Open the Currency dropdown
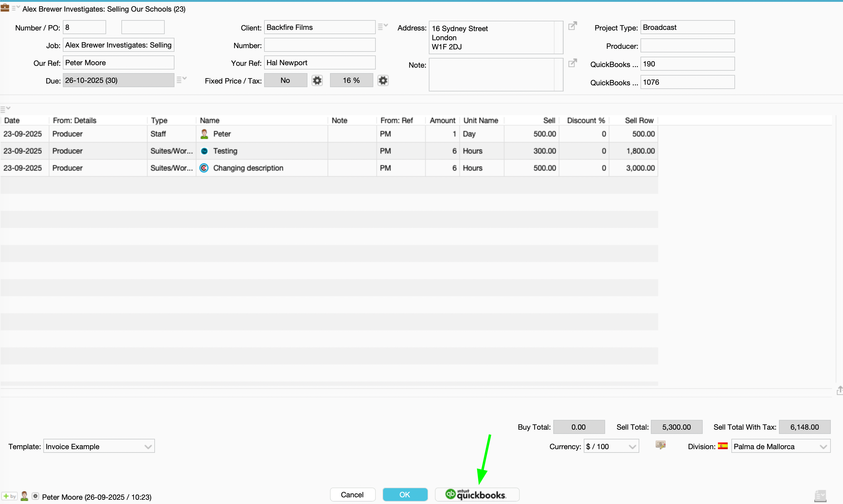This screenshot has height=504, width=843. click(611, 446)
